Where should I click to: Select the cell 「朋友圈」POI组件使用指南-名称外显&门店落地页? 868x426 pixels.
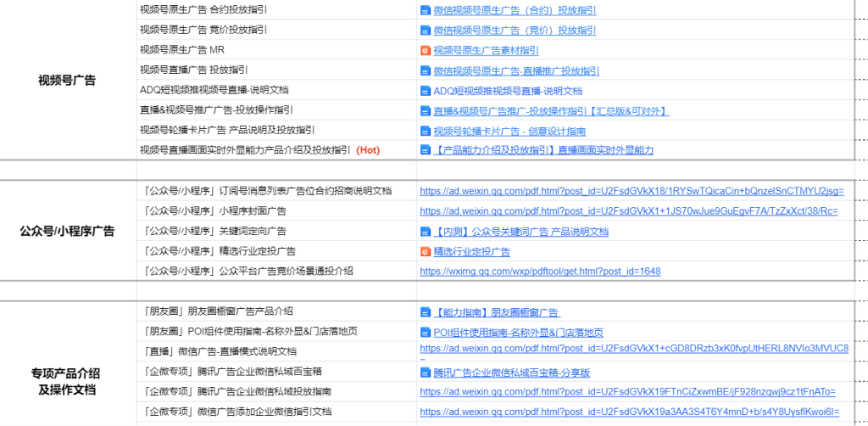pos(277,332)
